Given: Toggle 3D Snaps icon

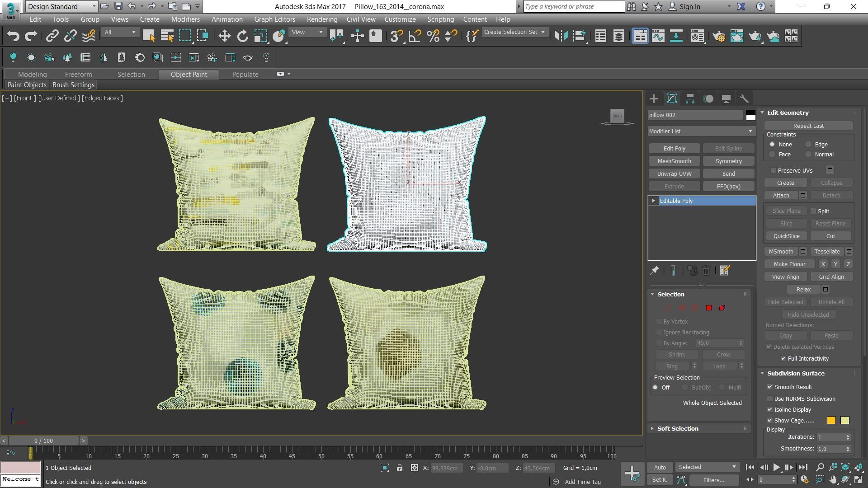Looking at the screenshot, I should tap(396, 36).
